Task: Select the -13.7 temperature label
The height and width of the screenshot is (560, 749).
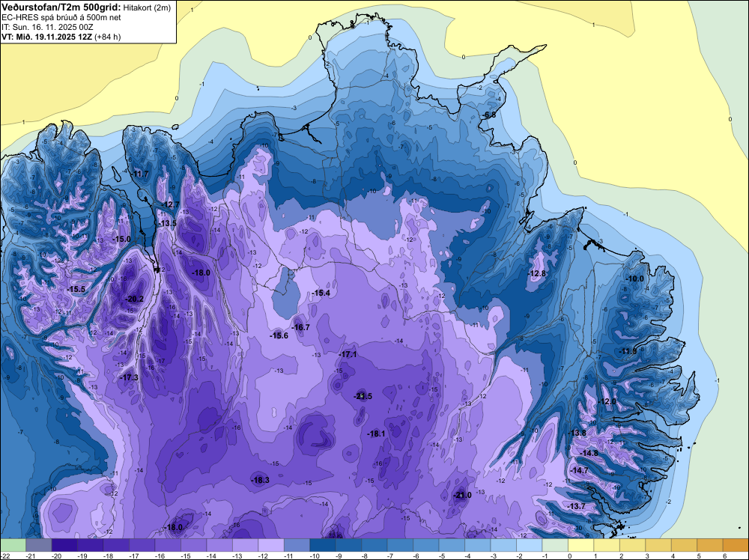Action: point(577,506)
